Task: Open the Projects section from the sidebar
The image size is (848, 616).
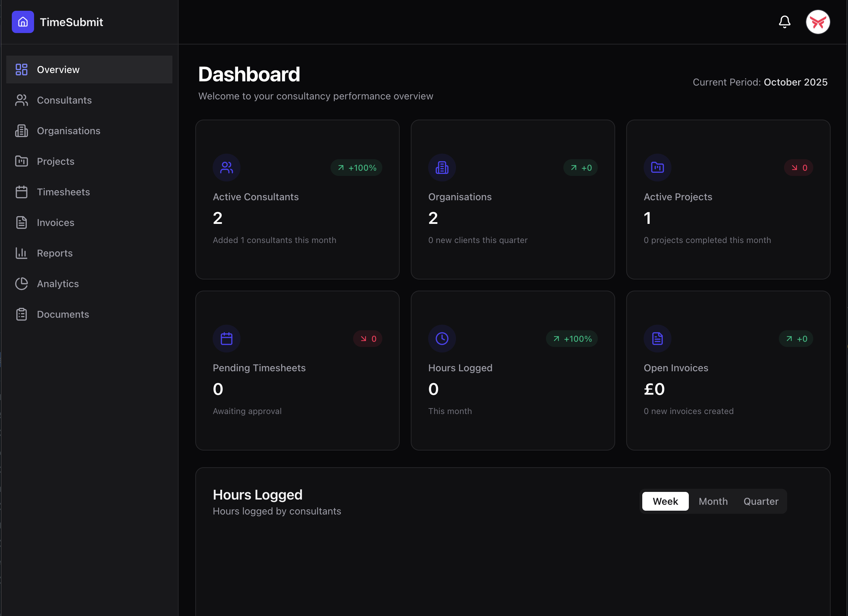Action: [55, 161]
